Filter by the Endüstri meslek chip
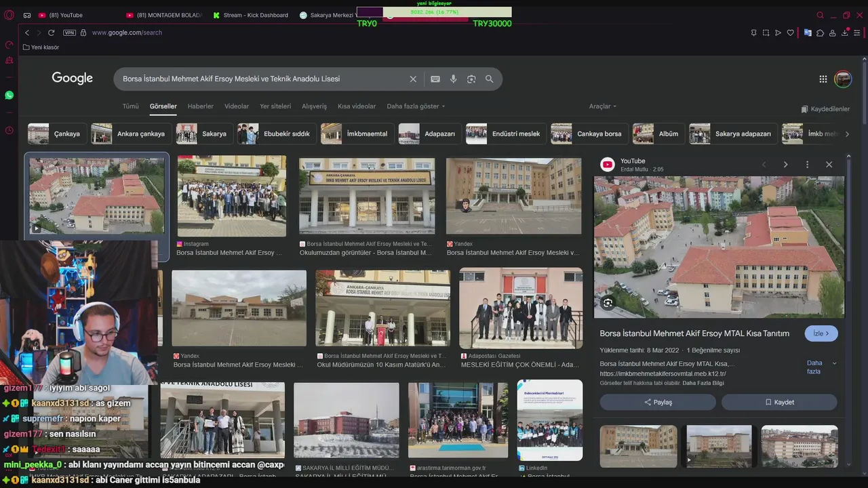The image size is (868, 488). pos(506,134)
